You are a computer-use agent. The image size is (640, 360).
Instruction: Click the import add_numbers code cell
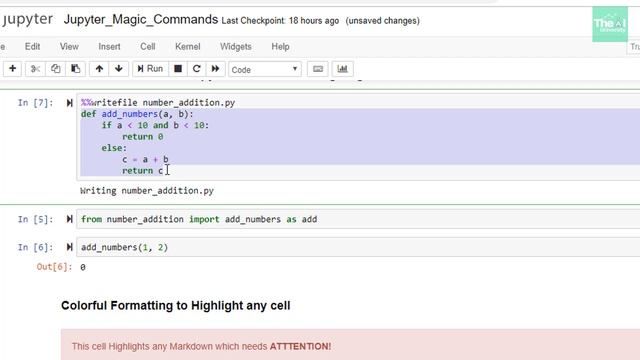pyautogui.click(x=358, y=220)
